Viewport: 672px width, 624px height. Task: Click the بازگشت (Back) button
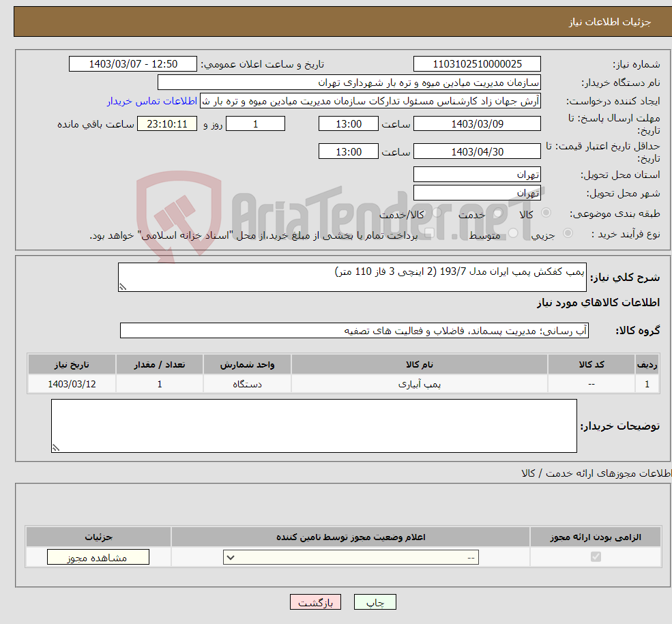pos(315,602)
